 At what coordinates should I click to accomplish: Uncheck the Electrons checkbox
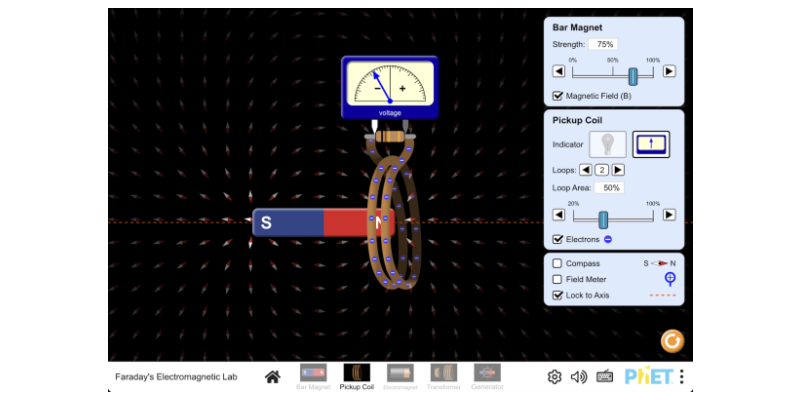click(x=558, y=239)
